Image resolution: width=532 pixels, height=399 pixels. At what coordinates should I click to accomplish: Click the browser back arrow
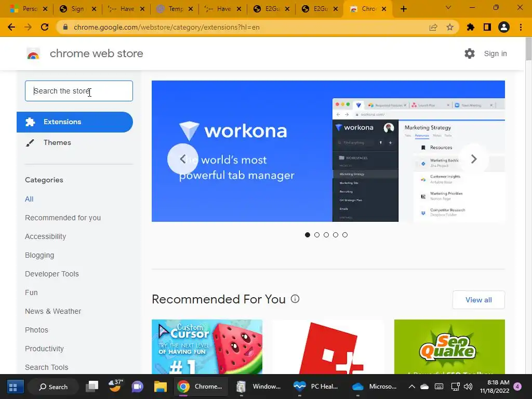(11, 27)
